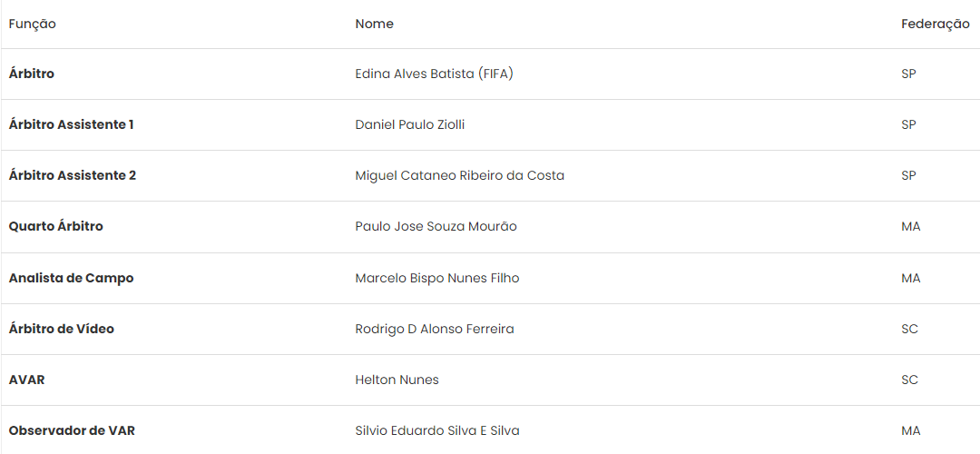This screenshot has height=454, width=980.
Task: Click the Quarto Árbitro row label
Action: tap(56, 226)
